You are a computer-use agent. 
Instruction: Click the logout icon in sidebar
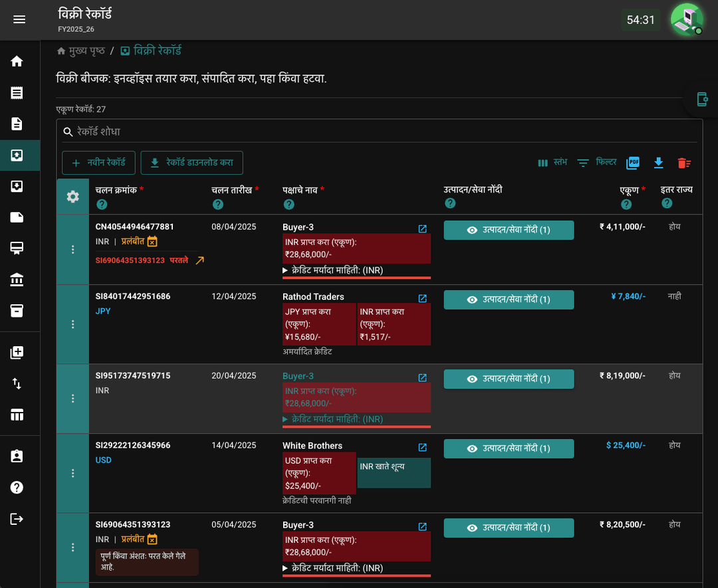click(17, 519)
